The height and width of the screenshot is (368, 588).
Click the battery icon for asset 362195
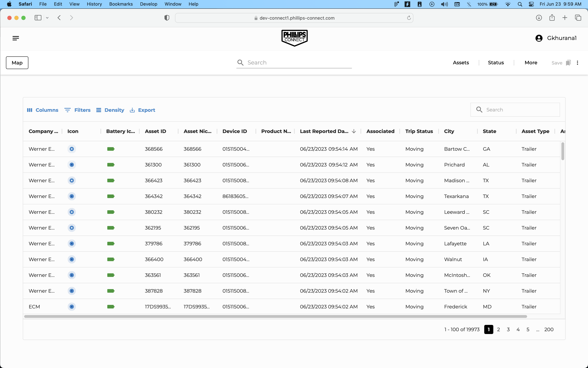click(111, 228)
